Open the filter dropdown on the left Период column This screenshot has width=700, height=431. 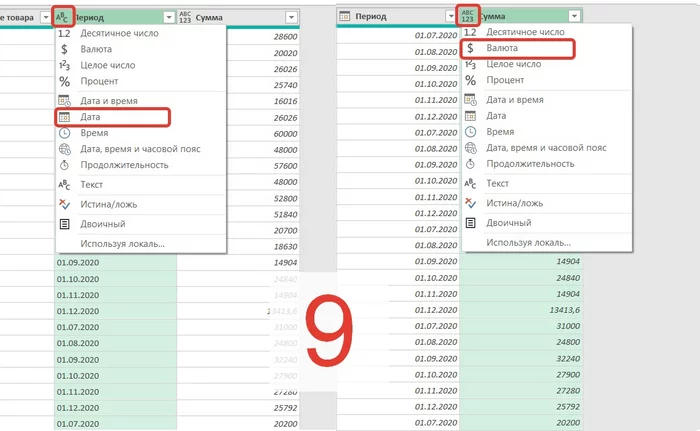point(169,17)
